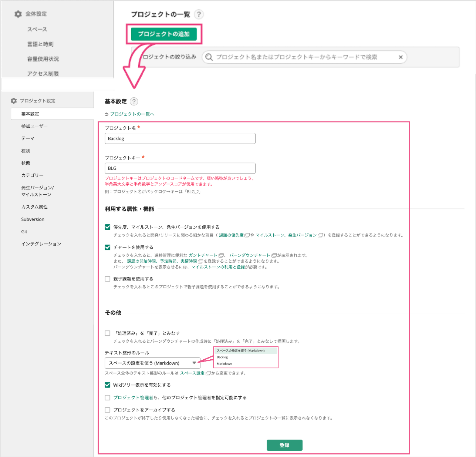This screenshot has height=457, width=476.
Task: Click the プロジェクト設定 gear icon
Action: coord(14,101)
